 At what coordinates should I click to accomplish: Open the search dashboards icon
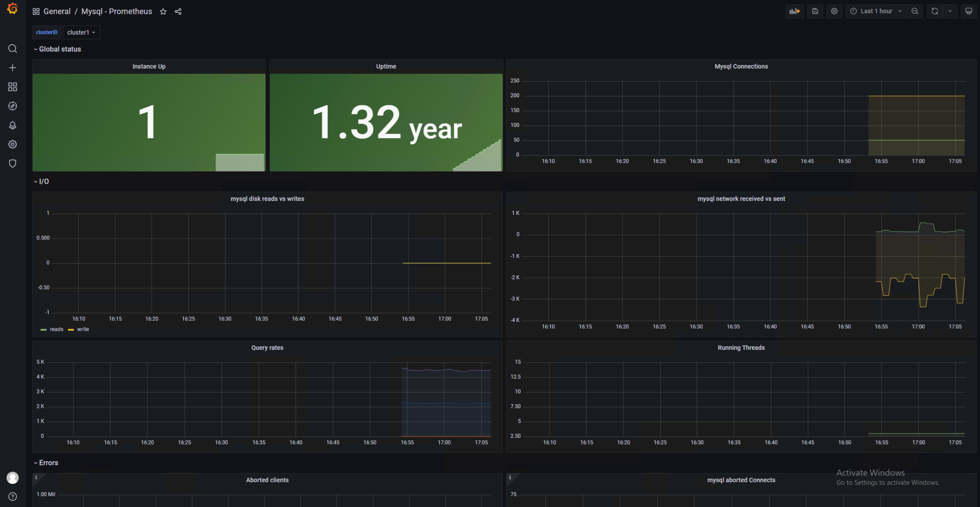12,49
